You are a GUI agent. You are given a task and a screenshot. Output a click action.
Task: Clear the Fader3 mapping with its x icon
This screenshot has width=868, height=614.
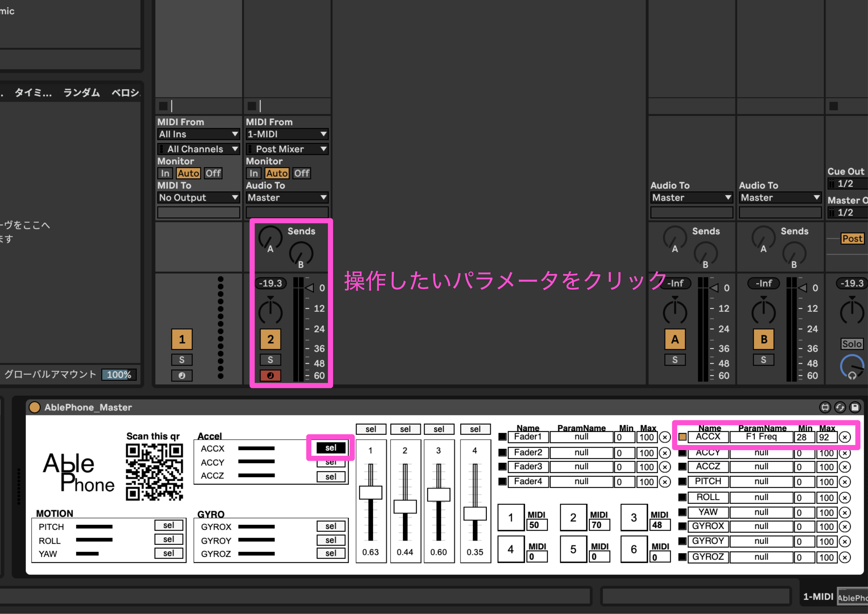[665, 467]
